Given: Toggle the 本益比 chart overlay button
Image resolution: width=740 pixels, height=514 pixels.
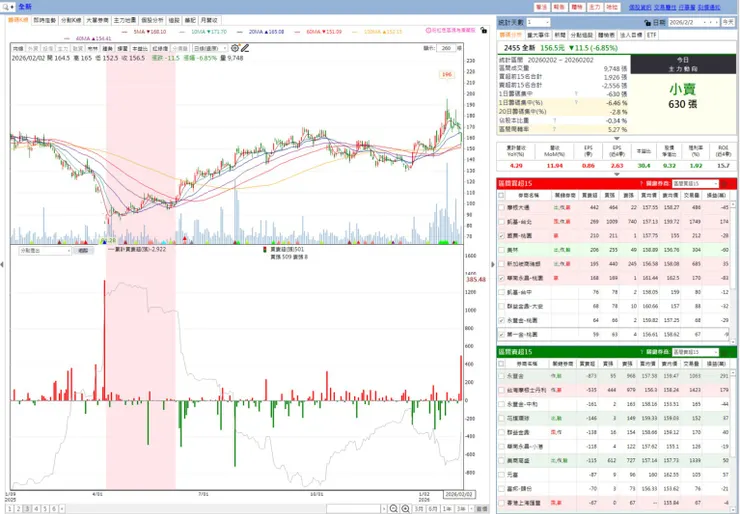Looking at the screenshot, I should click(x=139, y=49).
